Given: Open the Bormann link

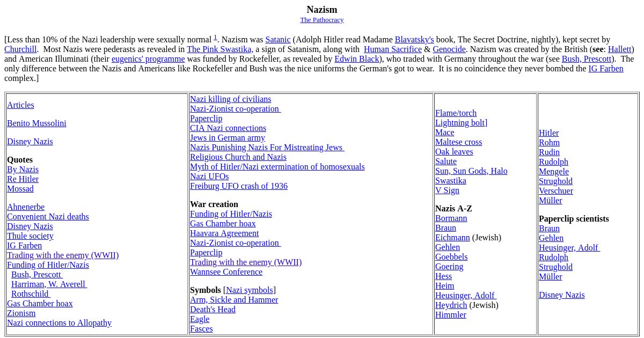Looking at the screenshot, I should 451,218.
